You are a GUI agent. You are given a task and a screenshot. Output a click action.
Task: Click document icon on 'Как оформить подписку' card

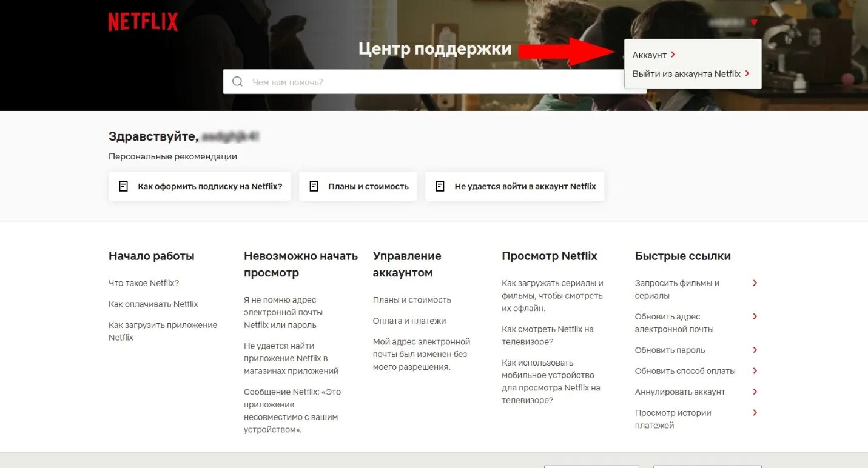[x=124, y=186]
